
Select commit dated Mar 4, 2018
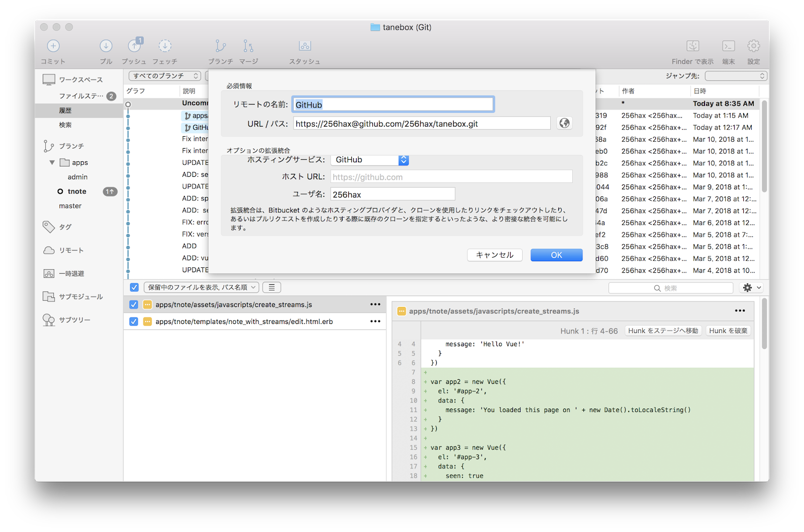click(x=724, y=271)
